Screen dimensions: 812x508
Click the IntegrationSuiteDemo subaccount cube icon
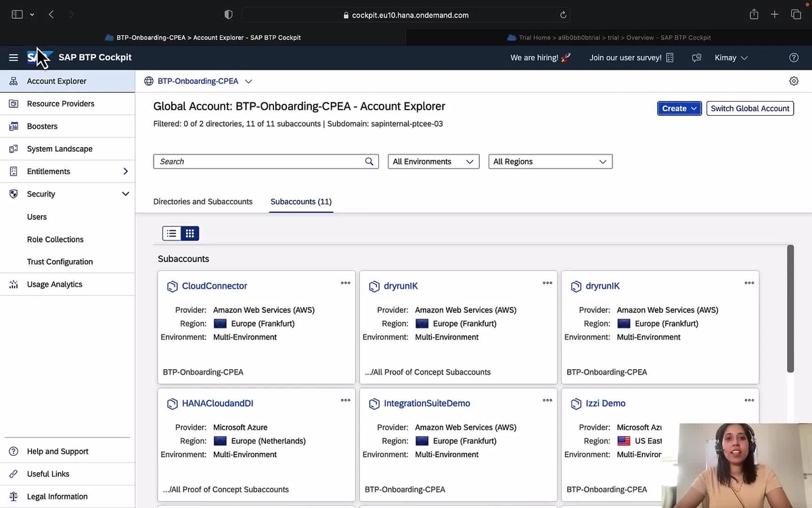[374, 404]
